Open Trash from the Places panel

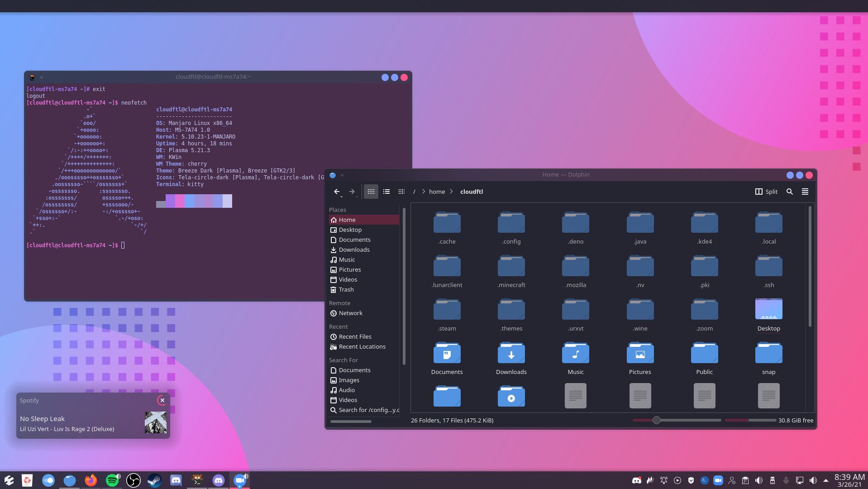point(345,289)
